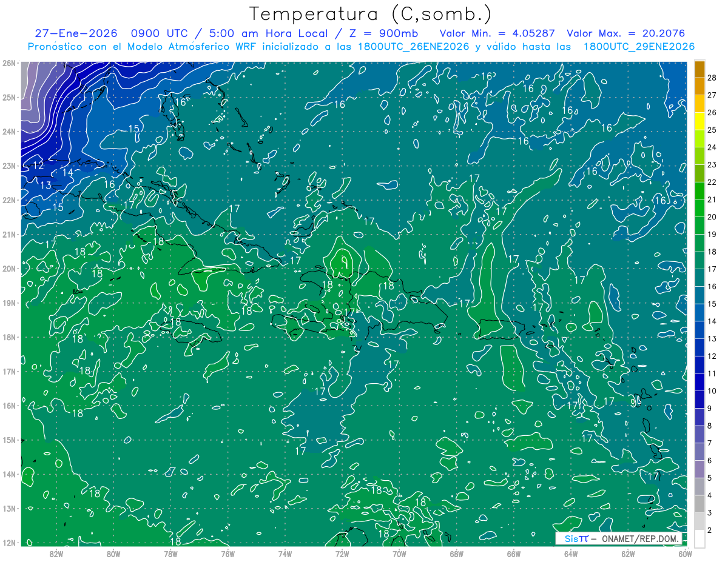Click the '5:00 am Hora Local' text
The width and height of the screenshot is (728, 562).
coord(269,33)
